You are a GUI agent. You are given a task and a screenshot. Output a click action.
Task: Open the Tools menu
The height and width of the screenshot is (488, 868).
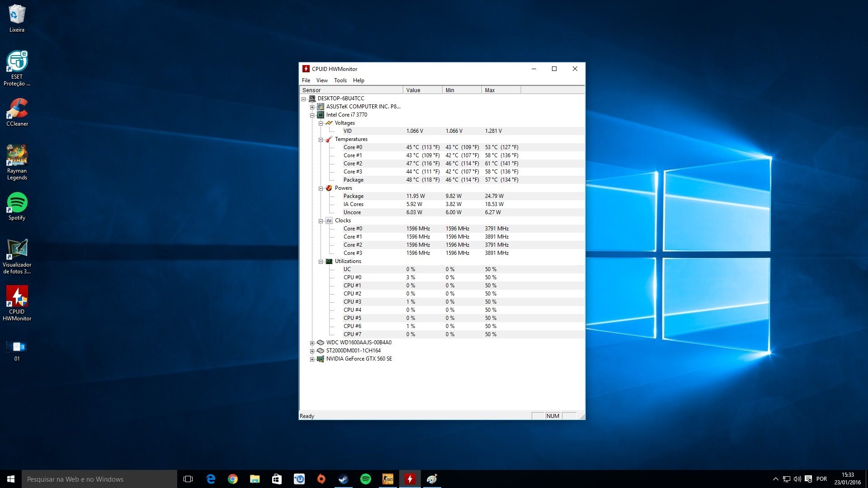pos(340,80)
